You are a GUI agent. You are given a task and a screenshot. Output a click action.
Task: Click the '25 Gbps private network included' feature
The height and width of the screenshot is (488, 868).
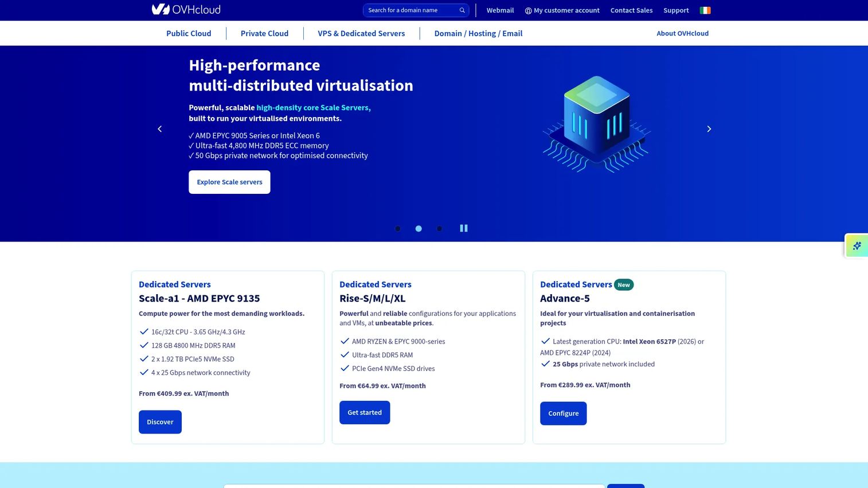coord(604,364)
